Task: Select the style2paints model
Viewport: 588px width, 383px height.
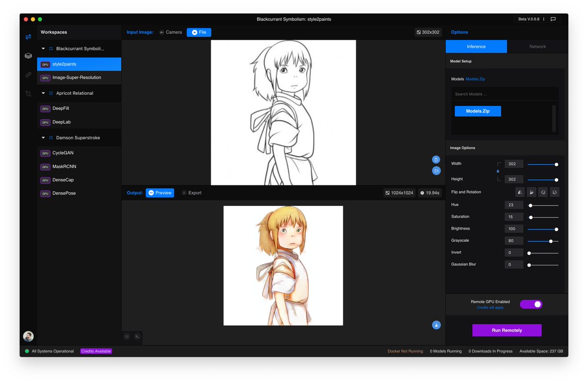Action: point(79,64)
